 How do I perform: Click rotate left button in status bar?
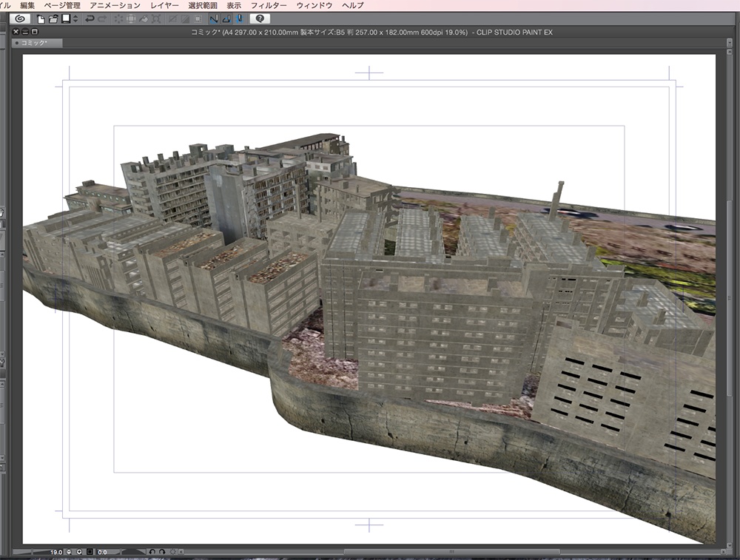coord(152,552)
